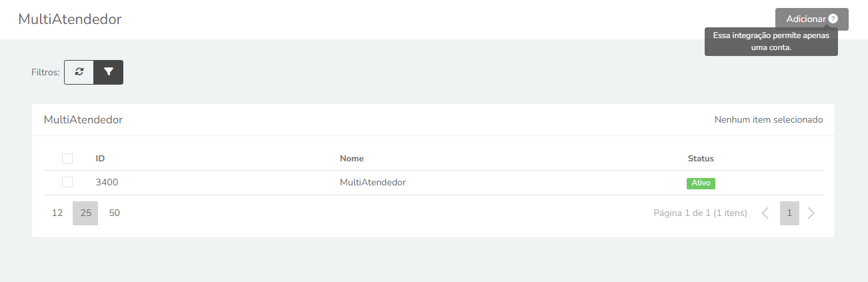Click the green Ativo status badge

coord(701,183)
